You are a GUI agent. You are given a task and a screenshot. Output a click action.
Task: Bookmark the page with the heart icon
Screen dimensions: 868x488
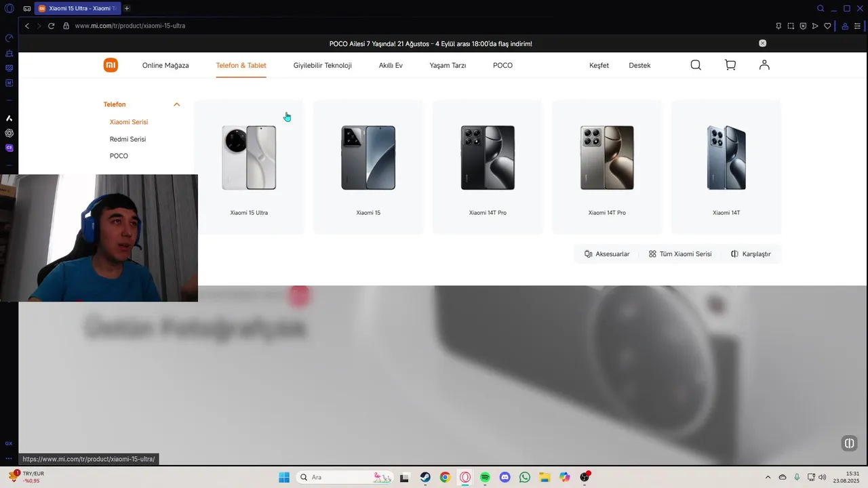[827, 26]
